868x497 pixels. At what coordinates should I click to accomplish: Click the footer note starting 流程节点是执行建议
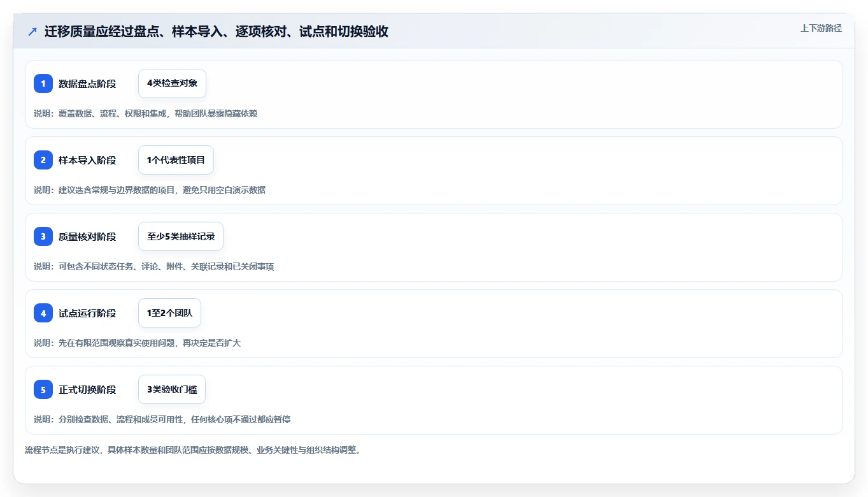click(193, 450)
